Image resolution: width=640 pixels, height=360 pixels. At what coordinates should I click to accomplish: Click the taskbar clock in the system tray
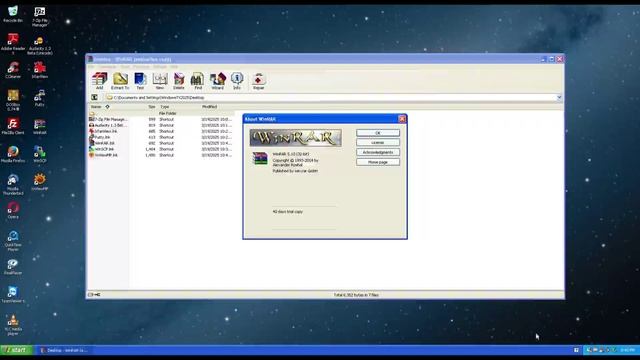(x=627, y=350)
